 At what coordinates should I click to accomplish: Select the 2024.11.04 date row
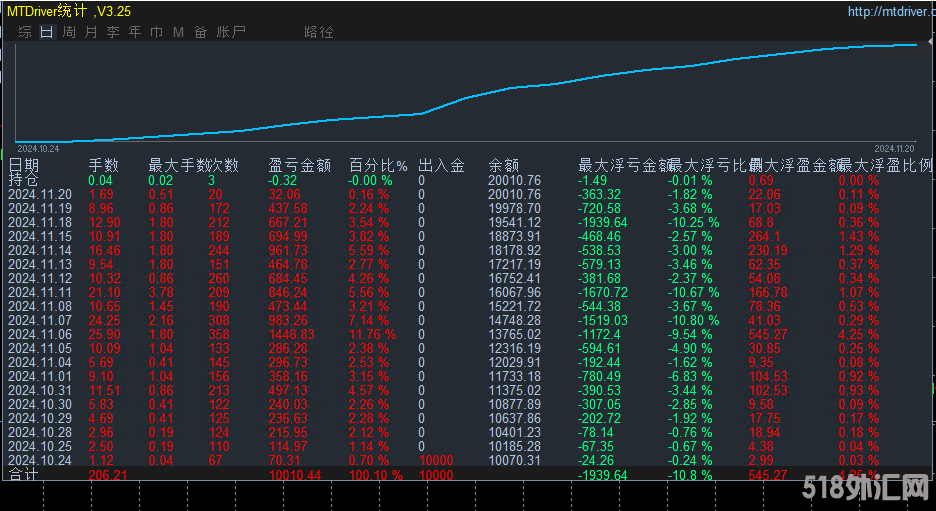(x=40, y=362)
